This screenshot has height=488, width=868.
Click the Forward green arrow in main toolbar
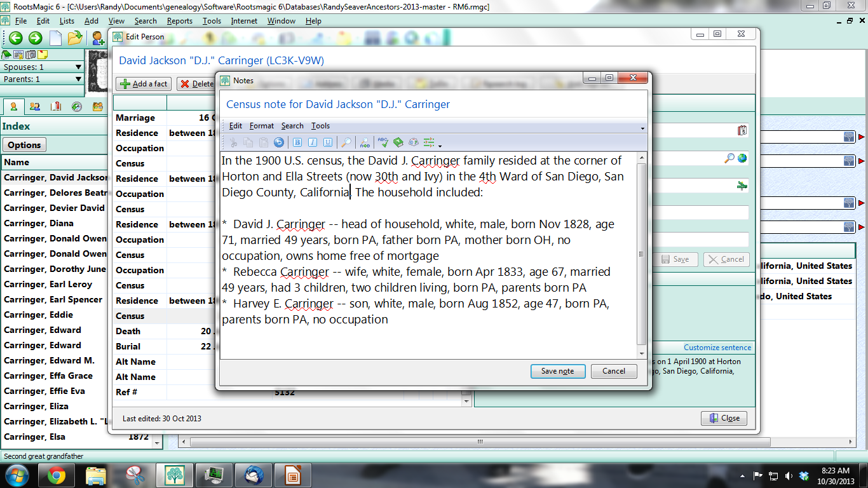point(35,38)
